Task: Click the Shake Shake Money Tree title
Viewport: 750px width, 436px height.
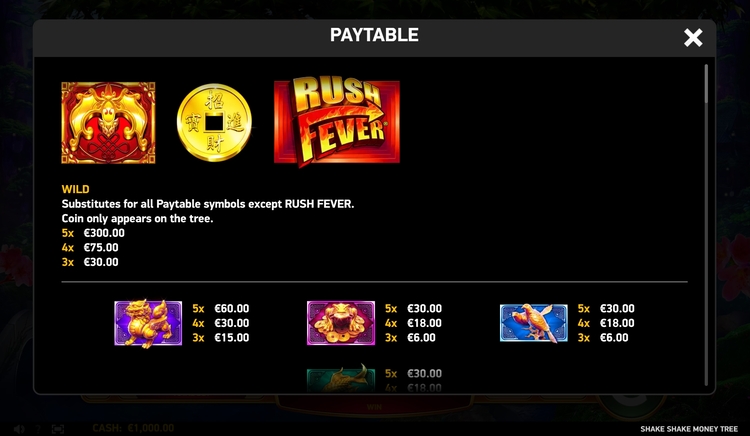Action: (x=689, y=429)
